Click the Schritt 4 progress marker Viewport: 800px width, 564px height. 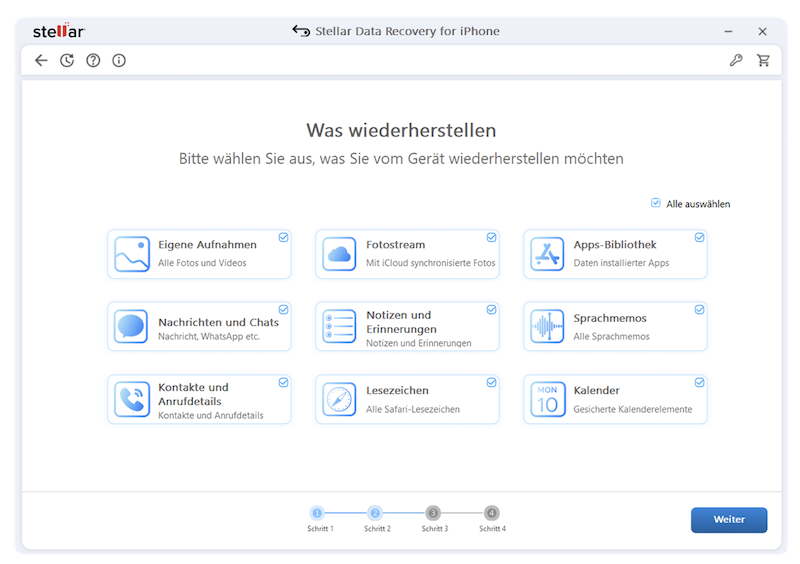(x=491, y=513)
